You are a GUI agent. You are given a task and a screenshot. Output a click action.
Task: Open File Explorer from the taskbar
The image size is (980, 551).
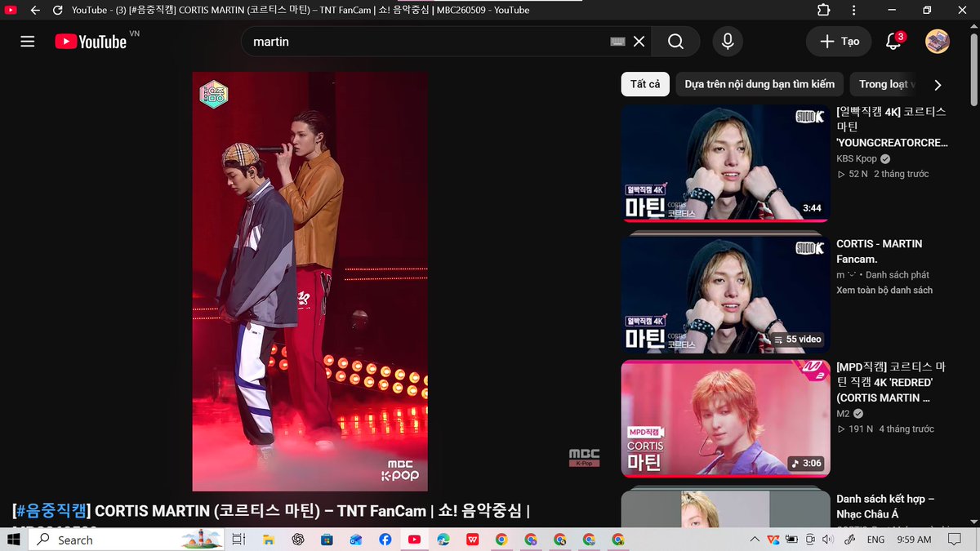coord(268,540)
